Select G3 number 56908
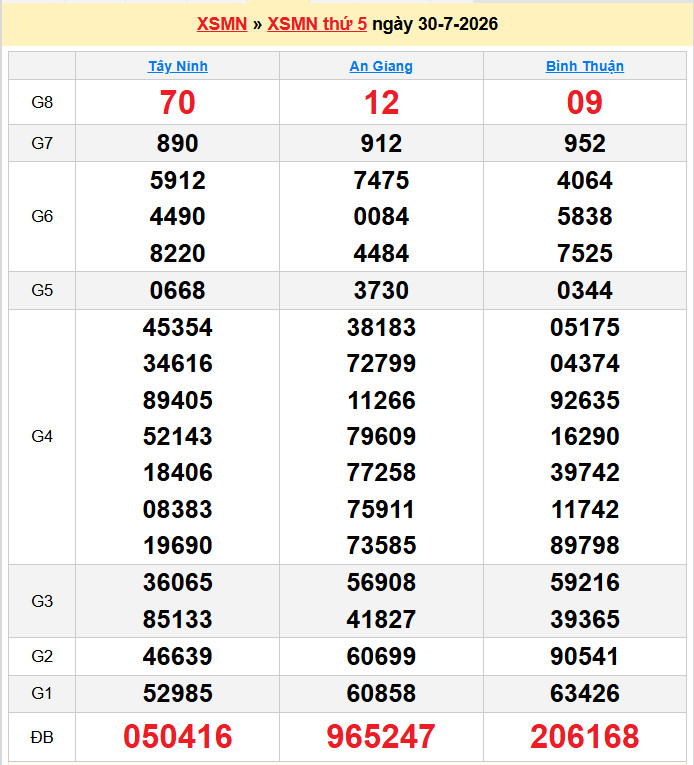 [x=381, y=583]
